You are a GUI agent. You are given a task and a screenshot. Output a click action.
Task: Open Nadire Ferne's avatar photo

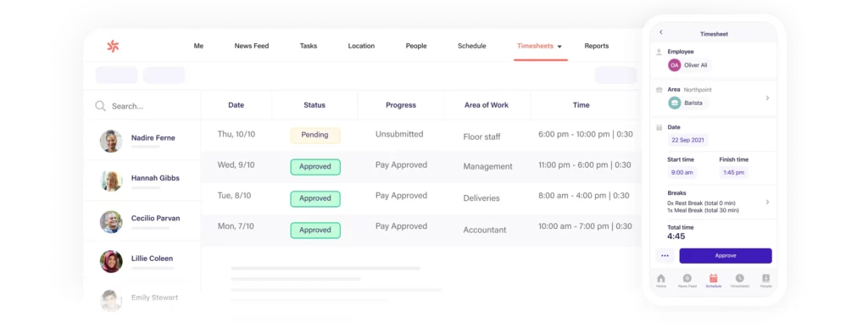click(111, 141)
